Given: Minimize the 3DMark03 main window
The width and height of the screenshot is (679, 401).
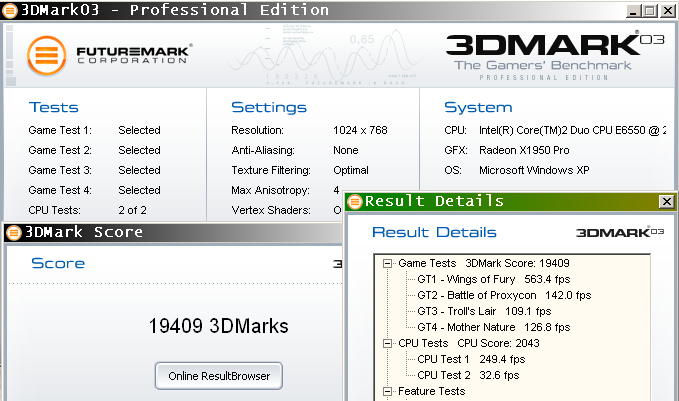Looking at the screenshot, I should (634, 11).
